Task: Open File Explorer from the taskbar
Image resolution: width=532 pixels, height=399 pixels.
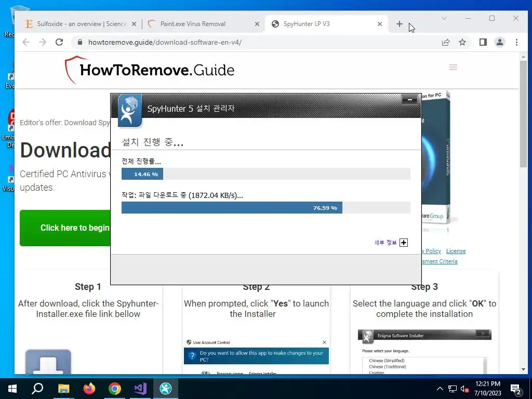Action: pos(63,389)
